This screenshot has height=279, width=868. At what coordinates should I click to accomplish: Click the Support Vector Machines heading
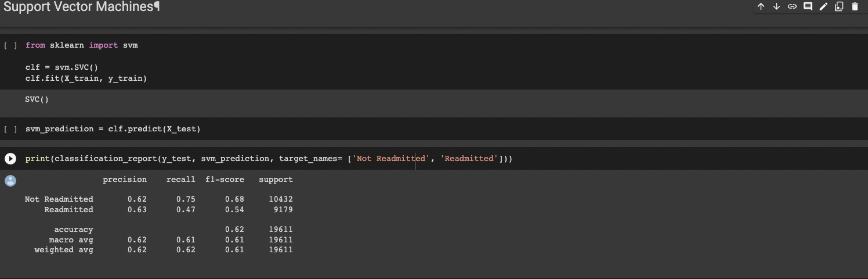tap(81, 7)
